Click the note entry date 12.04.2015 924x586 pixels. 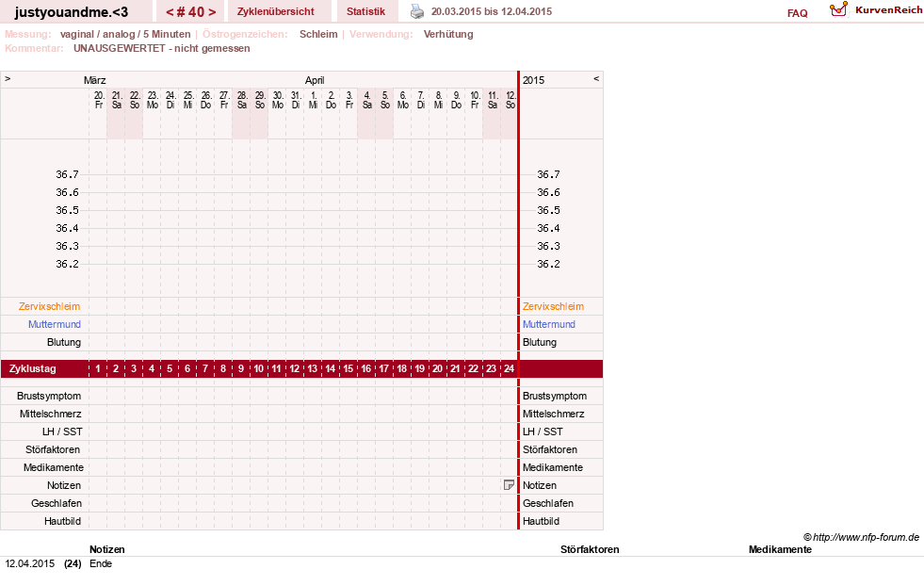click(30, 563)
